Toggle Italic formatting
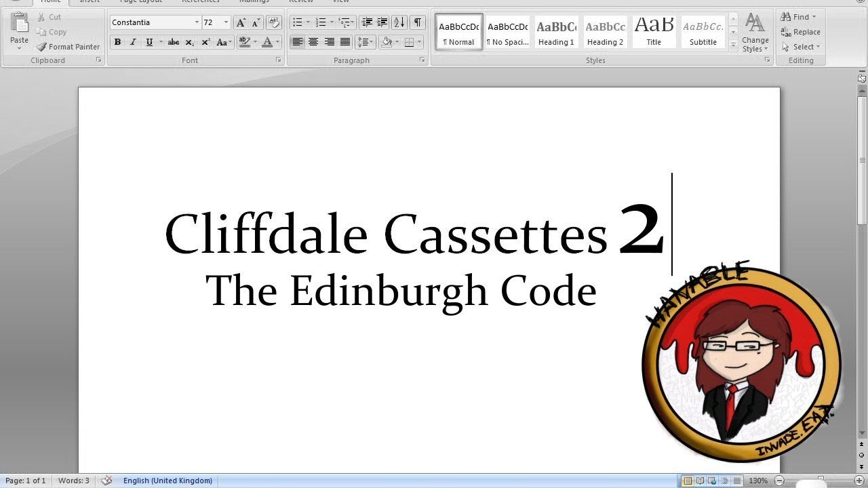 coord(133,42)
